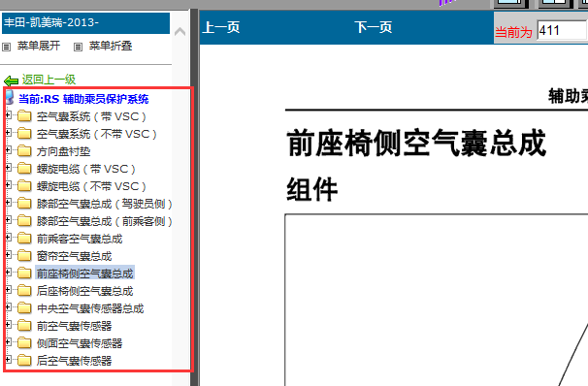The width and height of the screenshot is (588, 386).
Task: Click folder icon beside 后座椅侧空气囊总成
Action: 24,290
